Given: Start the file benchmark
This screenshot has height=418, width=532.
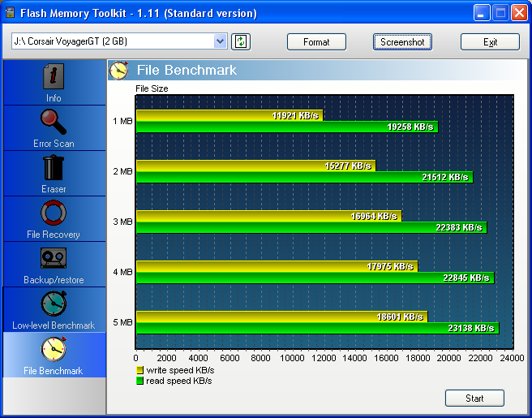Looking at the screenshot, I should click(x=474, y=398).
